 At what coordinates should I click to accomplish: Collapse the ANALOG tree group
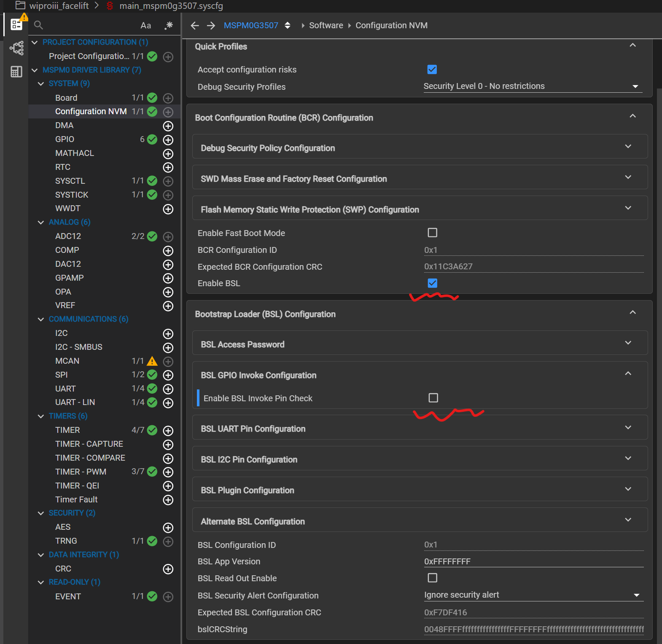click(41, 223)
